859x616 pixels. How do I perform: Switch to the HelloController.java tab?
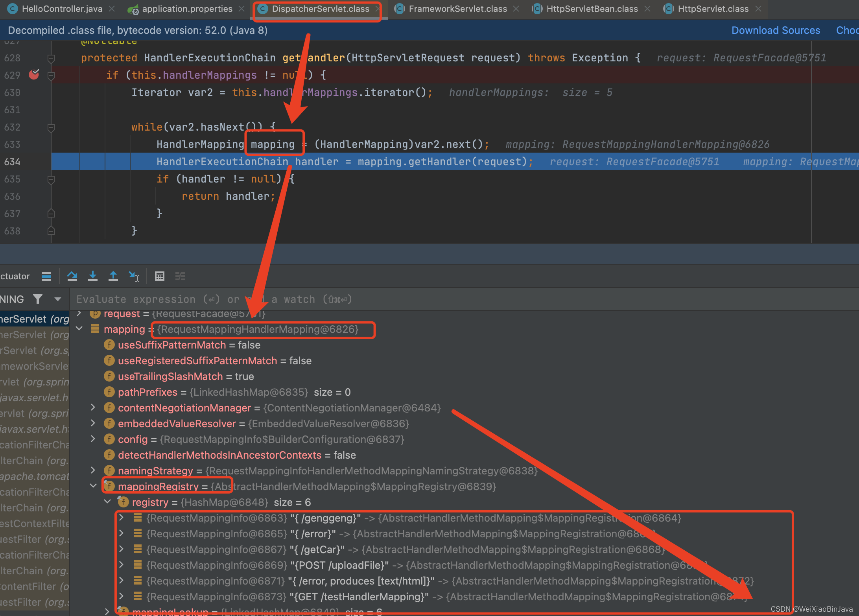(x=62, y=9)
